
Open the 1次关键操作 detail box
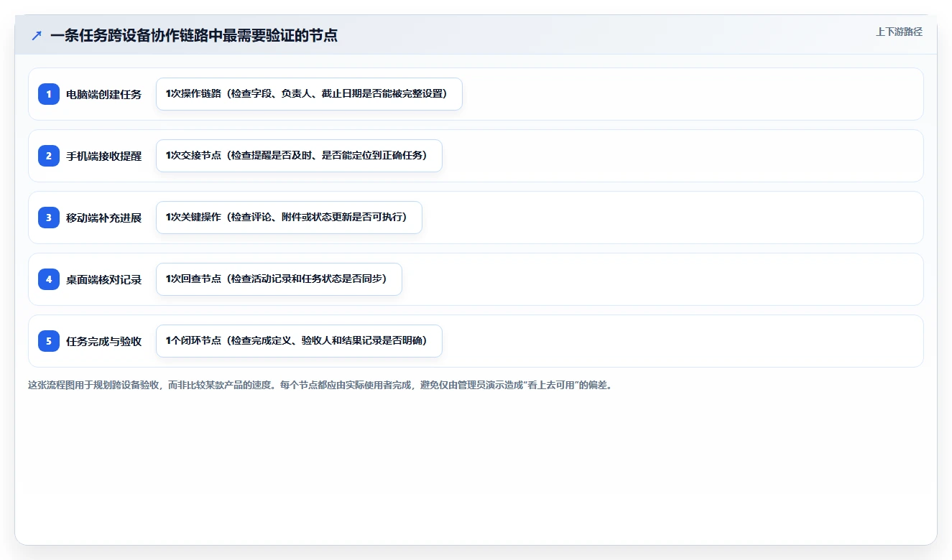coord(289,218)
